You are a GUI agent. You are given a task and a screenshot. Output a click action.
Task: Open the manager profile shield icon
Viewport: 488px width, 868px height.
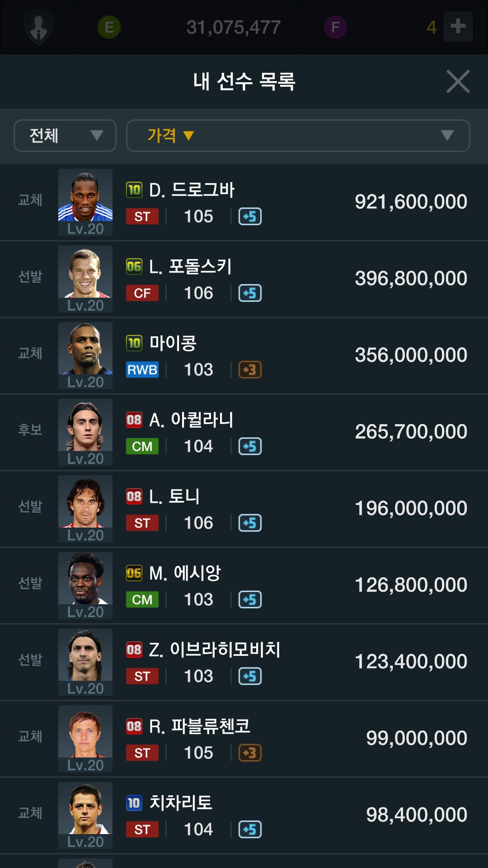tap(38, 27)
